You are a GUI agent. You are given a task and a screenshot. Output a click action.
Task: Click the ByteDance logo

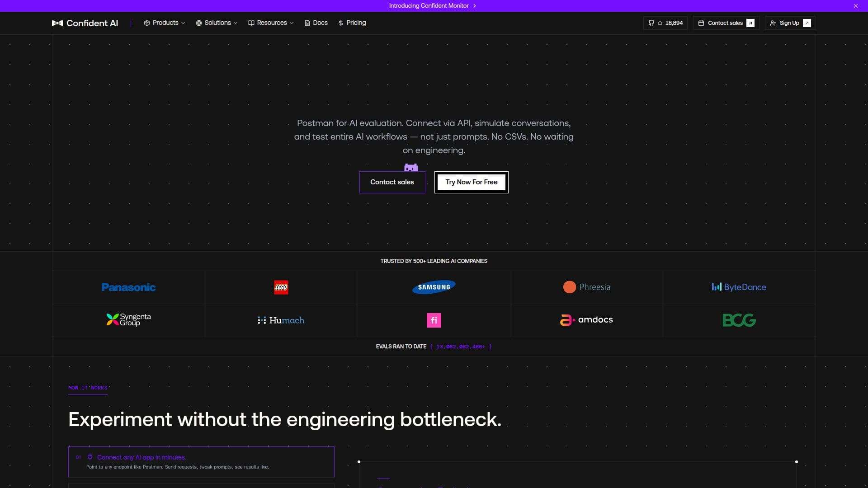pyautogui.click(x=739, y=287)
